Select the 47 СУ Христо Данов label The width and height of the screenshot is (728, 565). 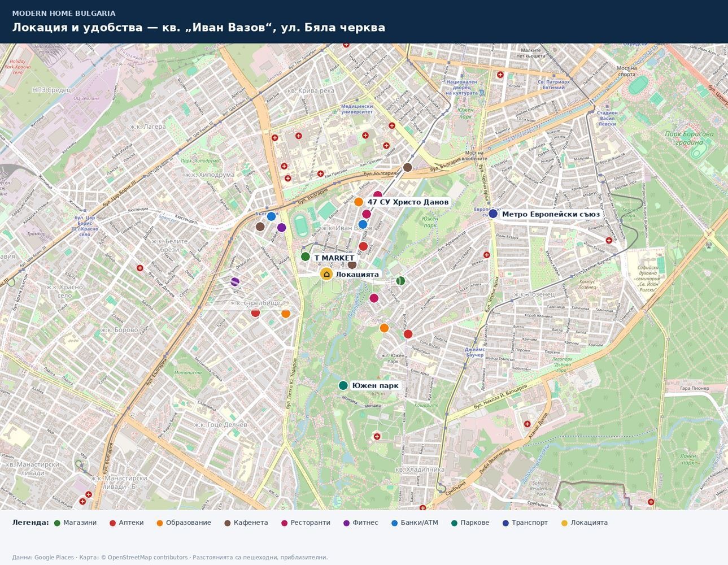tap(408, 202)
